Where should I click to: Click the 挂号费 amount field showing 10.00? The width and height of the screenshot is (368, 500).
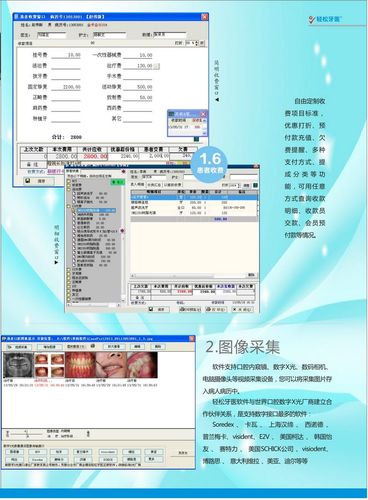pyautogui.click(x=66, y=55)
